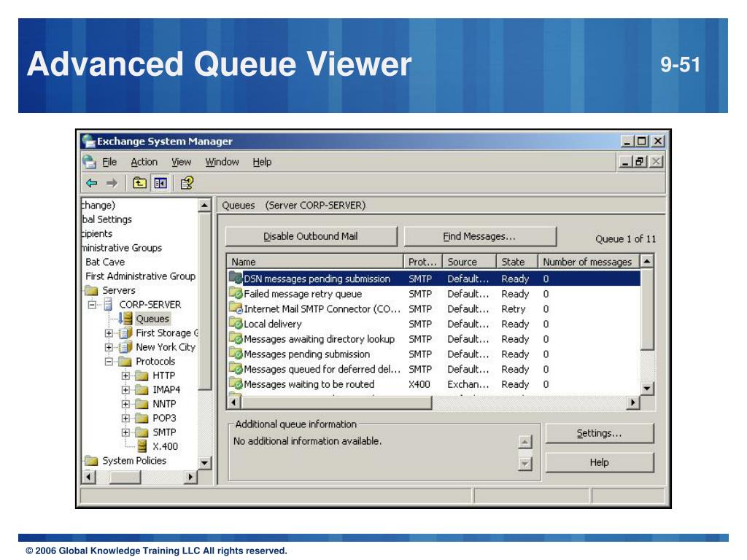Select Messages awaiting directory lookup row
The image size is (747, 560).
click(434, 339)
